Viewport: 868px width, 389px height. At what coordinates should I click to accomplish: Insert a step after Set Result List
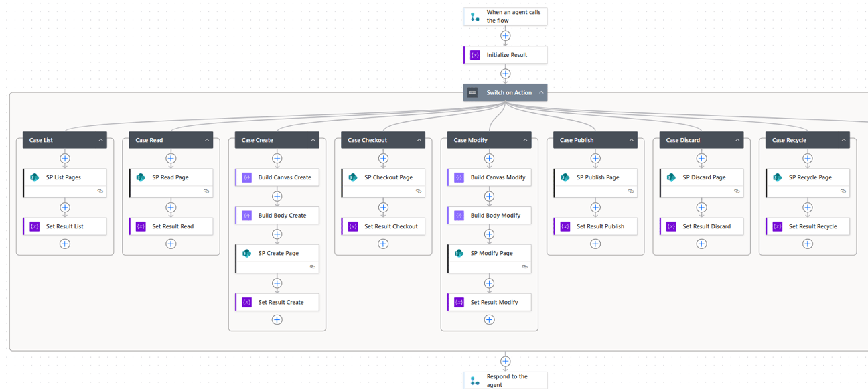[x=65, y=244]
